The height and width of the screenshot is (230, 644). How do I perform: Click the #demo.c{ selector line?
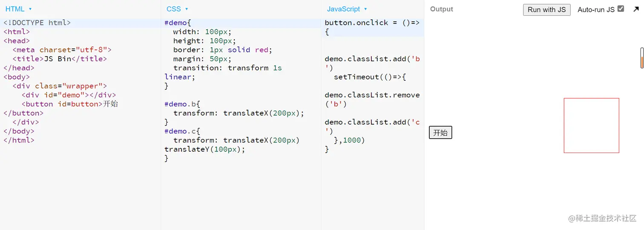182,131
